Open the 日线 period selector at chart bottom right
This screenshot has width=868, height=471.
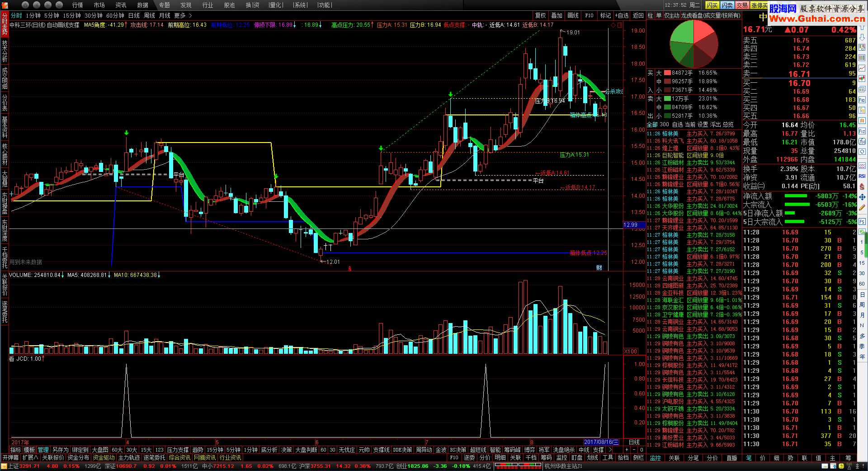(x=634, y=442)
